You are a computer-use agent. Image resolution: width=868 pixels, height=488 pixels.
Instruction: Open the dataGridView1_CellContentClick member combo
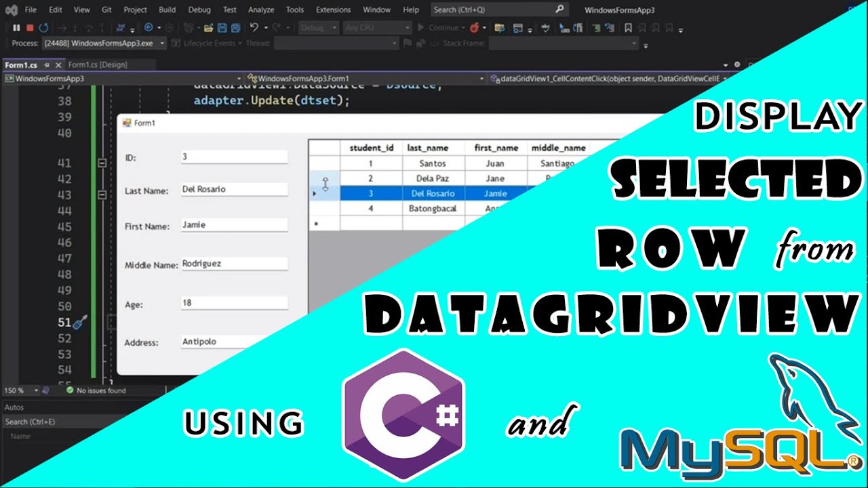[608, 79]
